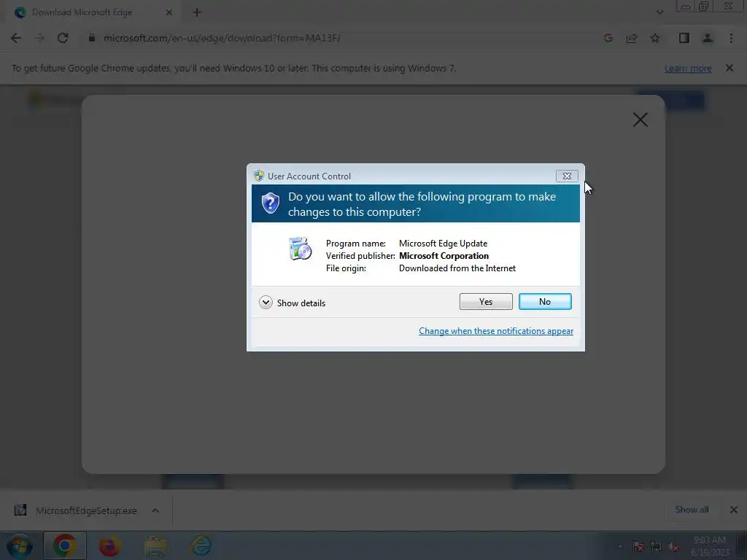The image size is (747, 560).
Task: Close the Chrome downloads bar
Action: pos(734,510)
